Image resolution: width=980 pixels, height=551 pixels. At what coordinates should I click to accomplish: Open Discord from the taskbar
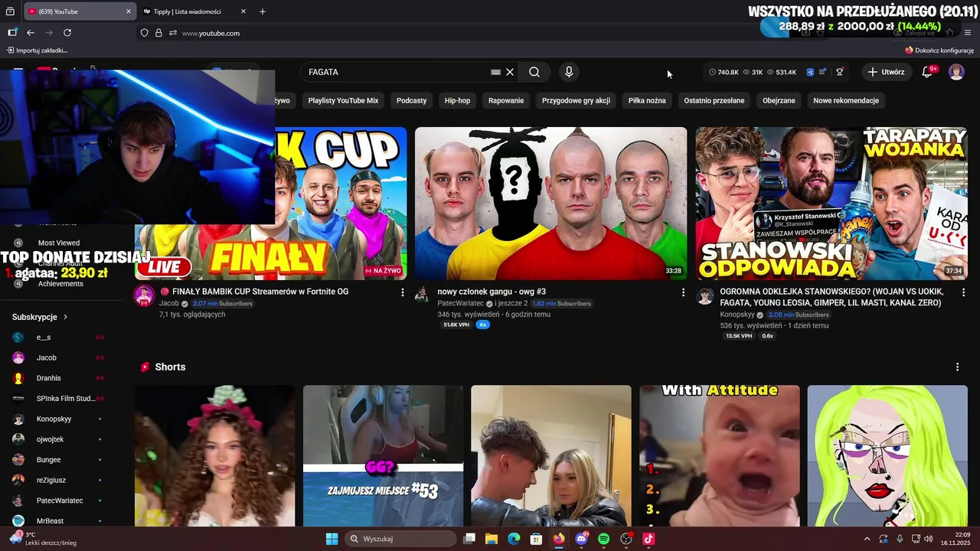click(x=581, y=539)
